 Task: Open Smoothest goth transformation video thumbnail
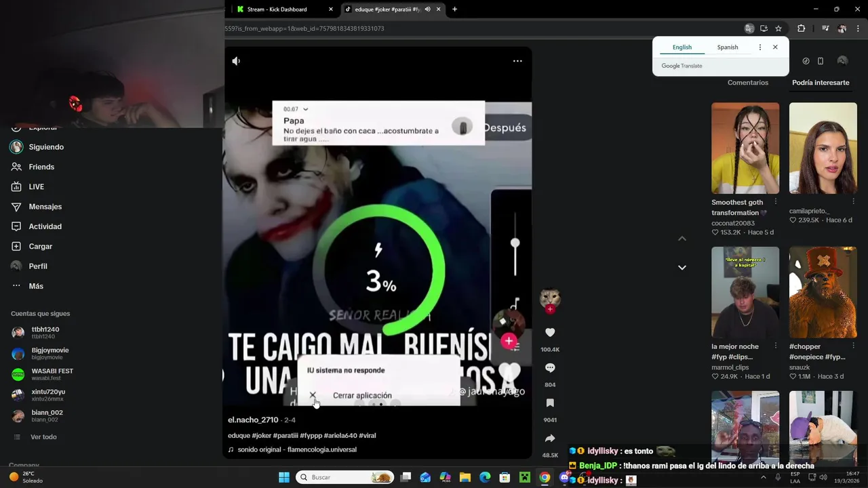745,148
